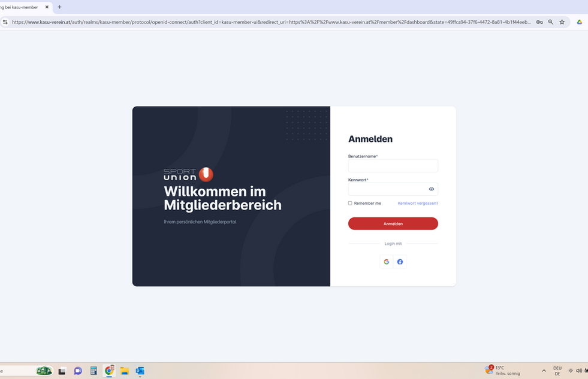Open the Kennwort vergessen? link
Screen dimensions: 588x379
pyautogui.click(x=418, y=203)
